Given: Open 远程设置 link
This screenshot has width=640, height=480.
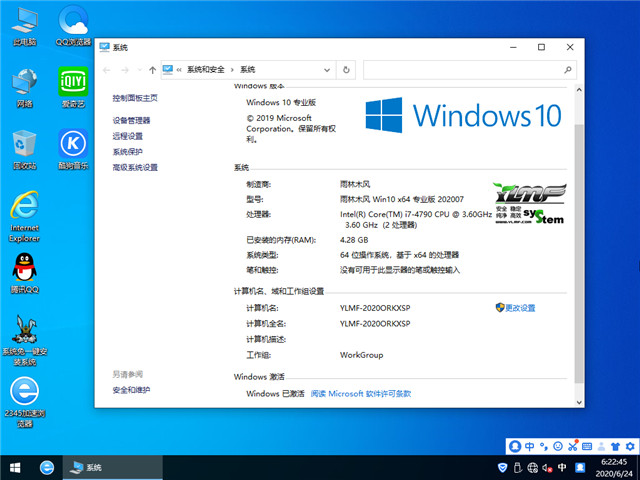Looking at the screenshot, I should 128,136.
